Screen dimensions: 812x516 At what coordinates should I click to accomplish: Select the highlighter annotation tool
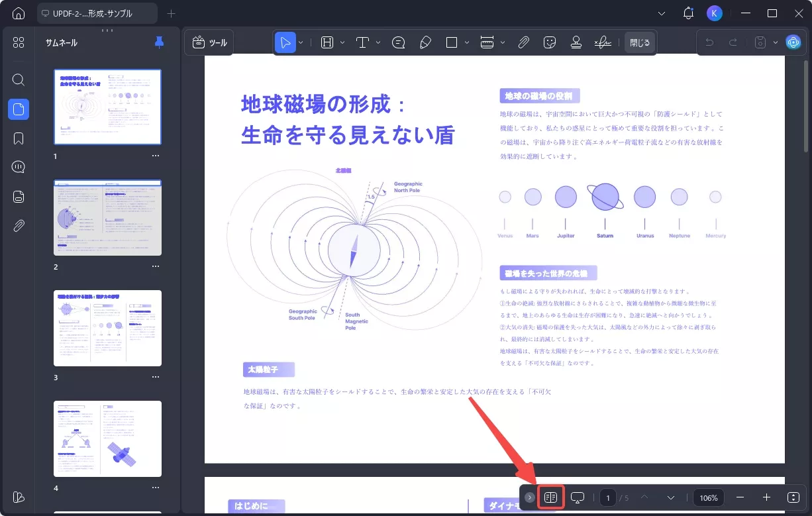pyautogui.click(x=425, y=42)
